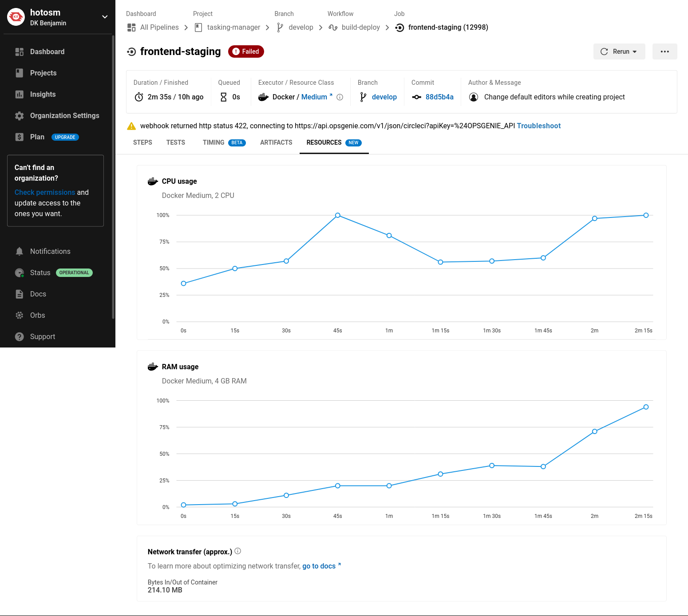The width and height of the screenshot is (688, 616).
Task: Open Support from the sidebar
Action: click(x=43, y=336)
